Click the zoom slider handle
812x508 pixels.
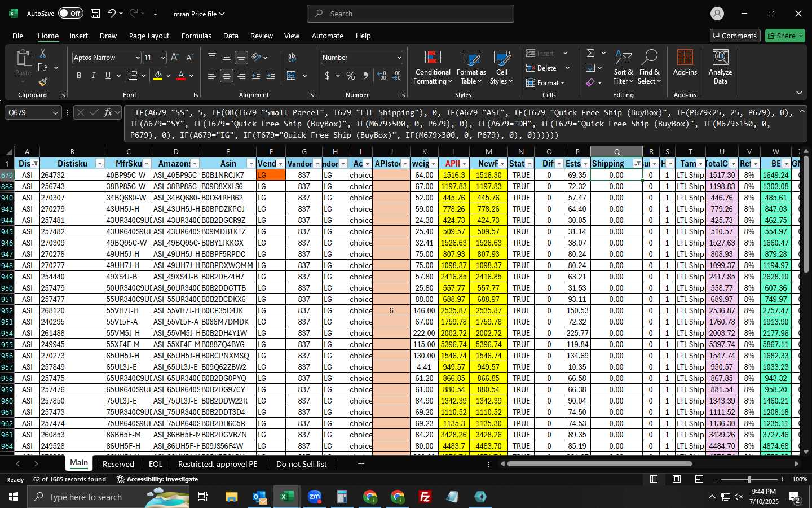(749, 479)
